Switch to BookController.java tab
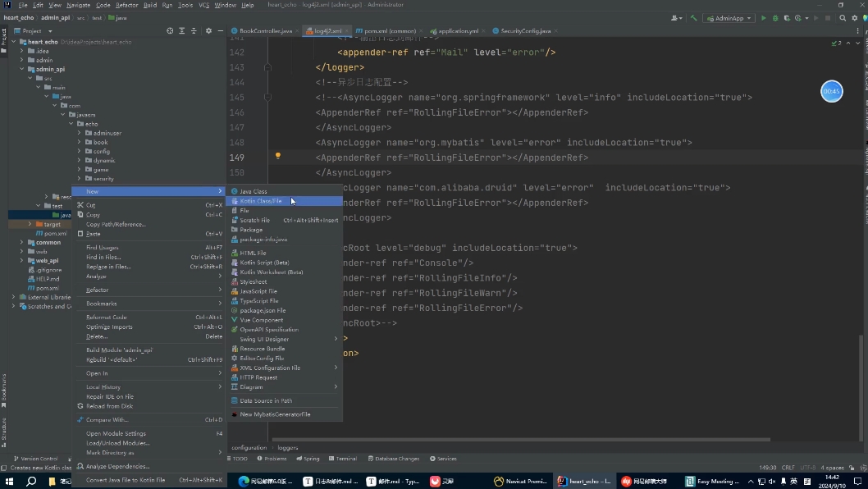 (x=265, y=31)
